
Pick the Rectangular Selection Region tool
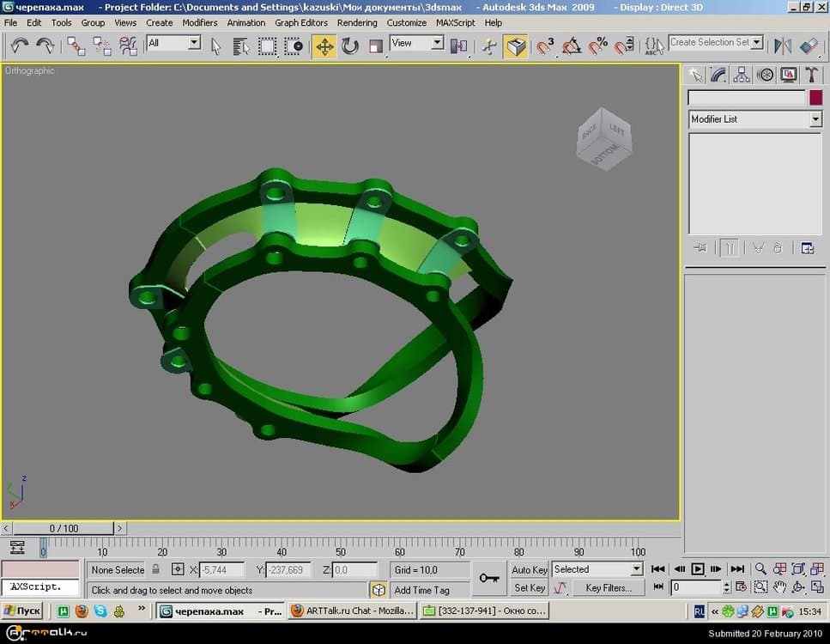[267, 46]
